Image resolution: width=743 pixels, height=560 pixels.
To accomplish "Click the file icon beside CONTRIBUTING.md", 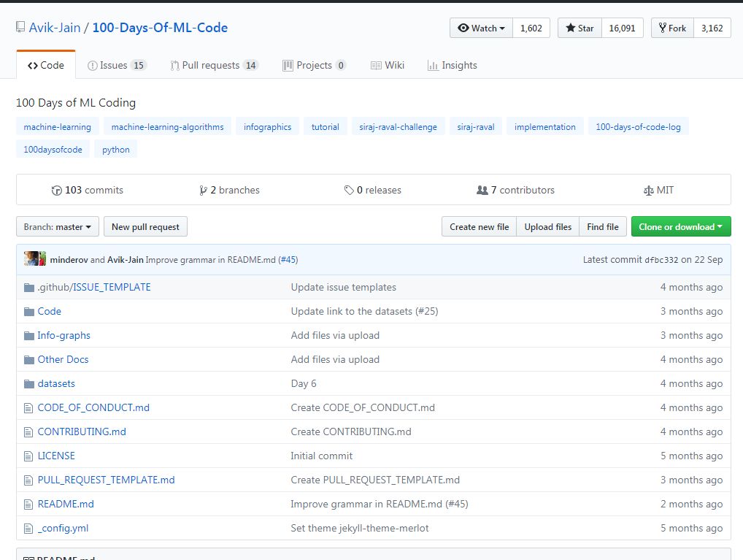I will (28, 432).
